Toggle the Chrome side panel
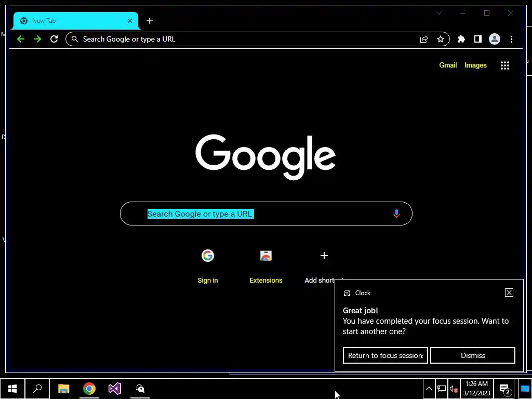This screenshot has width=532, height=399. 478,39
